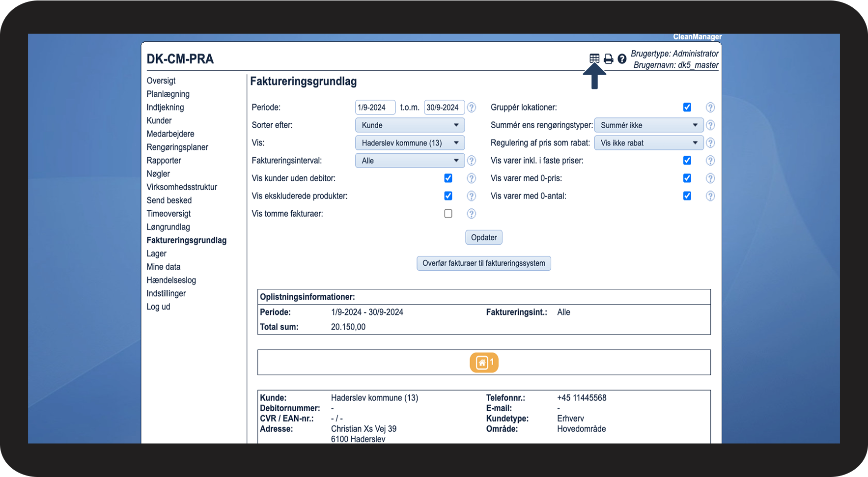
Task: Click the printer icon in header
Action: [608, 59]
